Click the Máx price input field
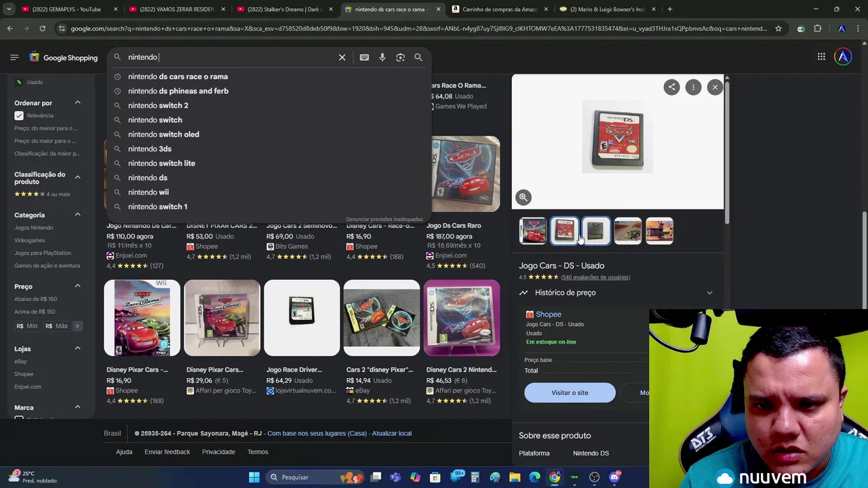868x488 pixels. [57, 326]
